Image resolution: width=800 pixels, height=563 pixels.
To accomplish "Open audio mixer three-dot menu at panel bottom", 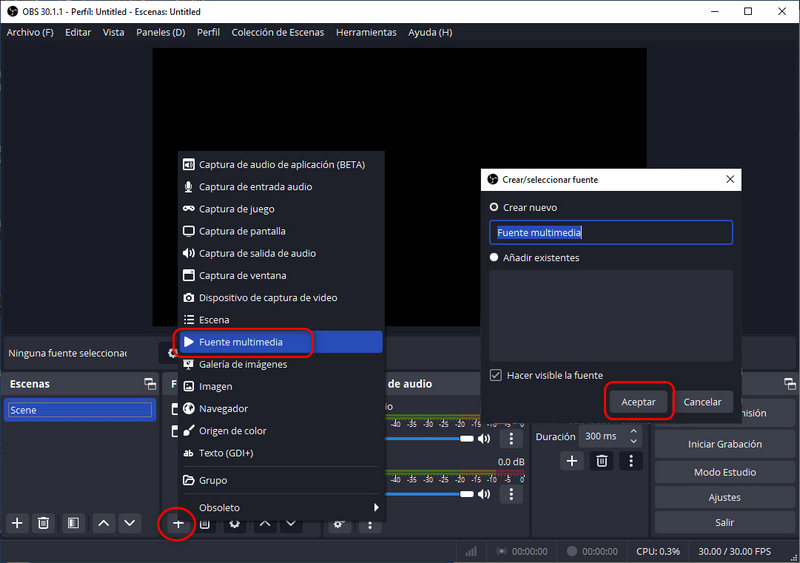I will (x=370, y=524).
